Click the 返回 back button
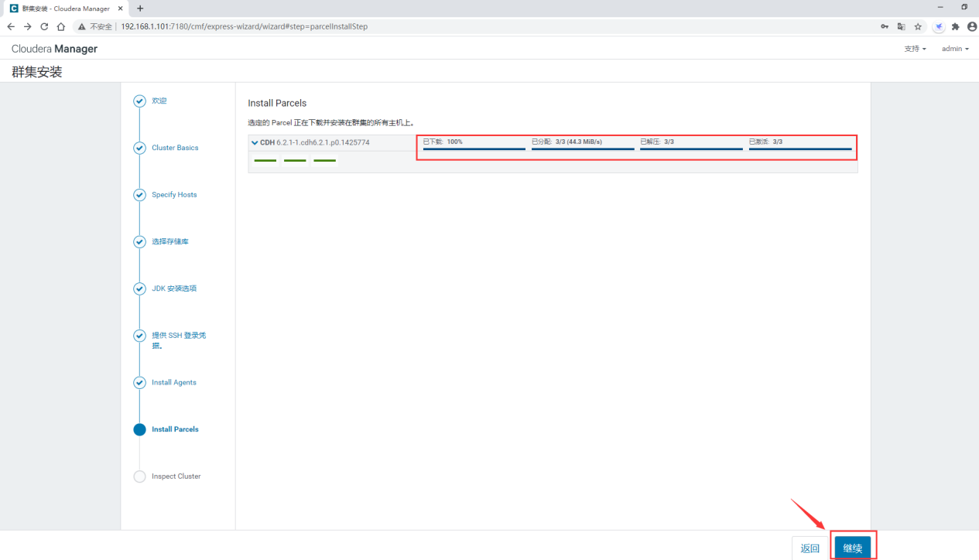Screen dimensions: 979x560 pos(810,548)
